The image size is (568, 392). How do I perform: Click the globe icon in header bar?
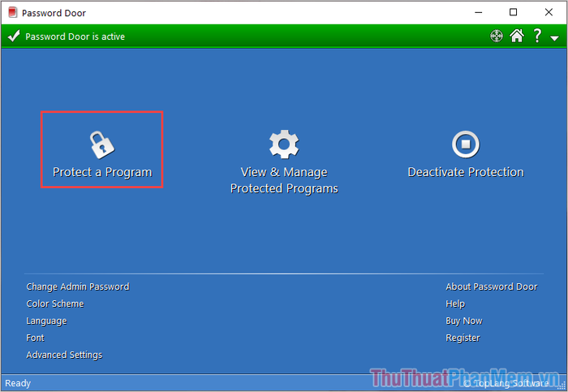click(497, 37)
